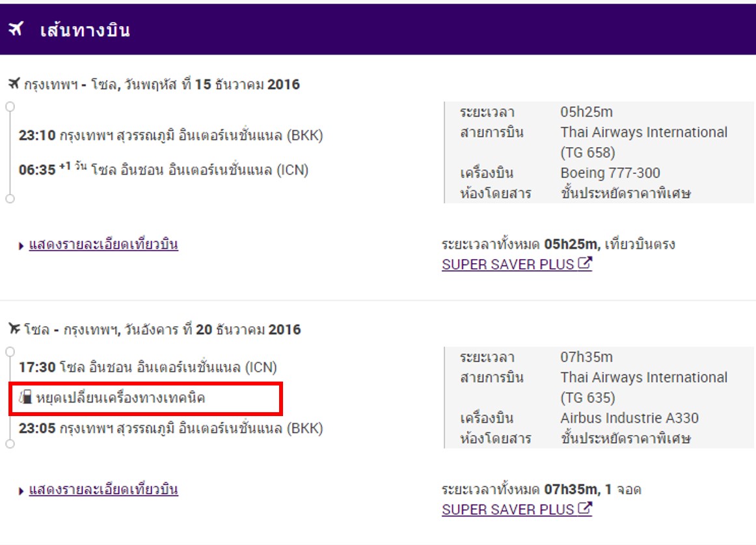Image resolution: width=756 pixels, height=545 pixels.
Task: Click external link icon of second SUPER SAVER PLUS
Action: tap(585, 509)
